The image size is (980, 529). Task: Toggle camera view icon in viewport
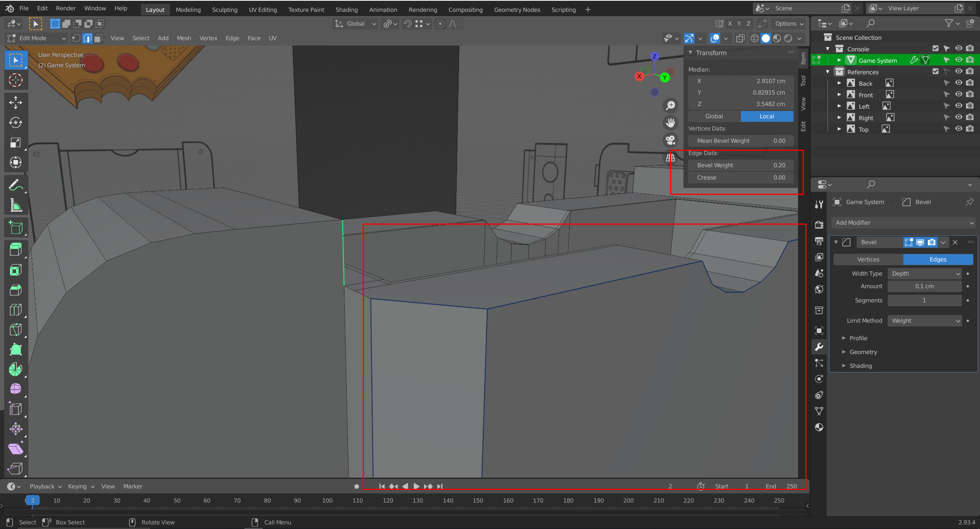670,140
